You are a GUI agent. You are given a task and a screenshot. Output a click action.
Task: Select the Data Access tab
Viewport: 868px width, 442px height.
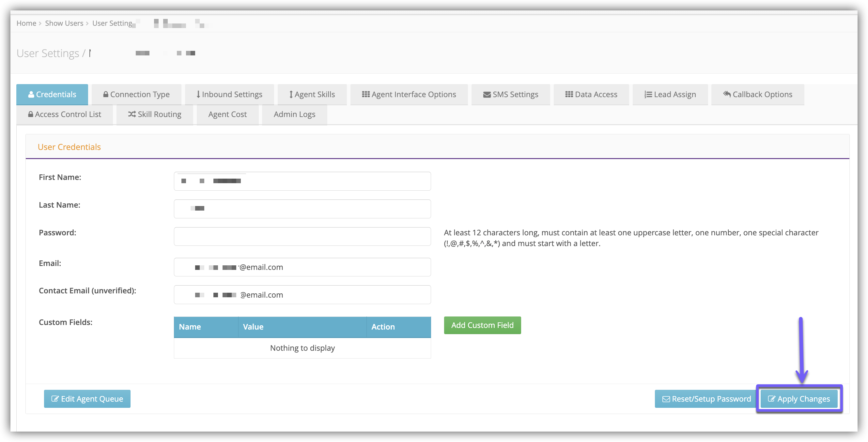pyautogui.click(x=591, y=95)
